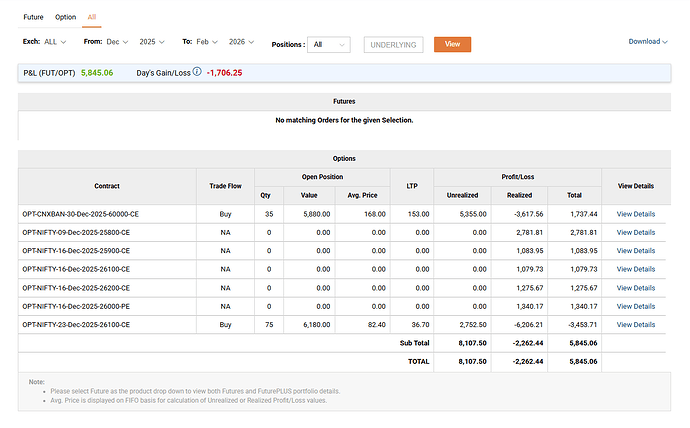Screen dimensions: 690x428
Task: Open the From month dropdown showing Dec
Action: point(116,43)
